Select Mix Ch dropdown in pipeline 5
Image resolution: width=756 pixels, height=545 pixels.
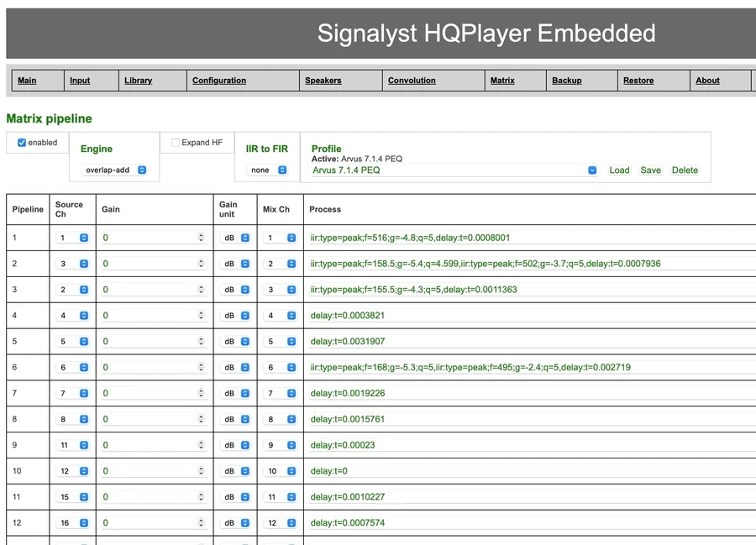tap(281, 342)
